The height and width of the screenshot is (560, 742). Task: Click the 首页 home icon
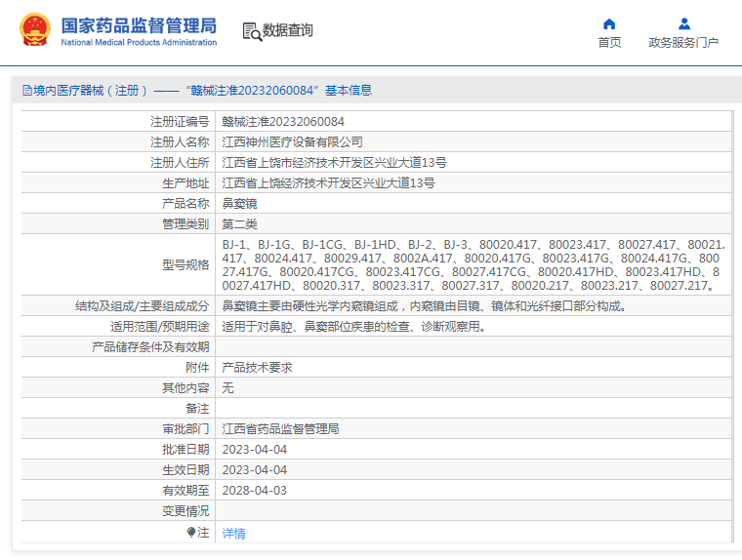[x=609, y=23]
